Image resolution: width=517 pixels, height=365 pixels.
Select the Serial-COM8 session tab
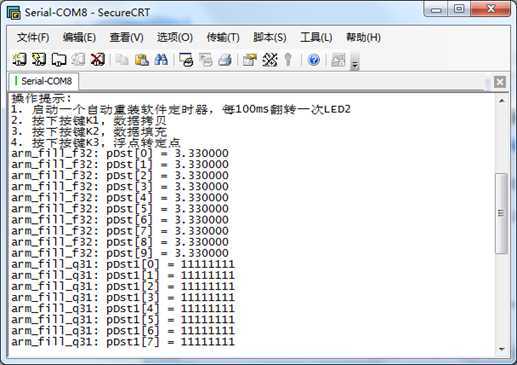(x=44, y=81)
